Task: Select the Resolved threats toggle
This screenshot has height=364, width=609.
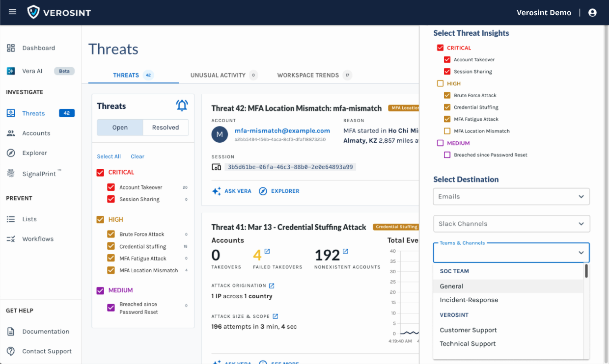Action: tap(166, 128)
